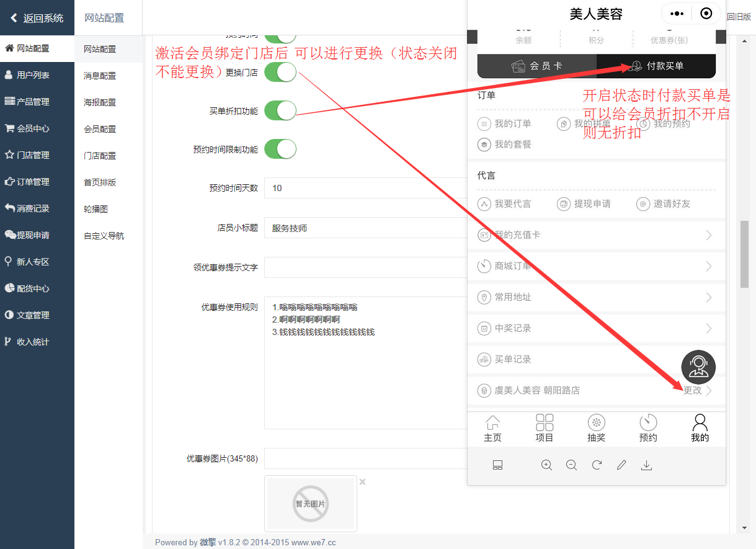756x549 pixels.
Task: Click the 店员小标题 input field
Action: (x=366, y=228)
